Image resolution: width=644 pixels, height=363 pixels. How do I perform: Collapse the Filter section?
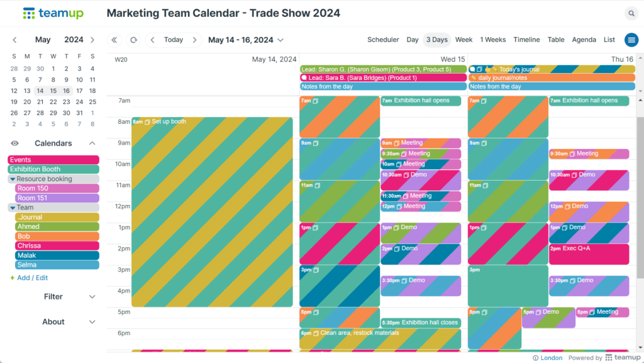(x=92, y=296)
